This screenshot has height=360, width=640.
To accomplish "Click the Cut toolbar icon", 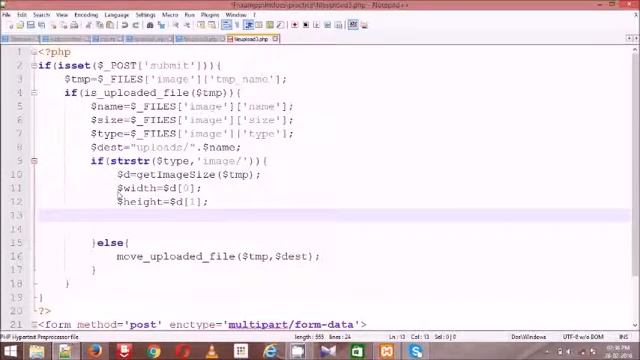I will [x=88, y=25].
